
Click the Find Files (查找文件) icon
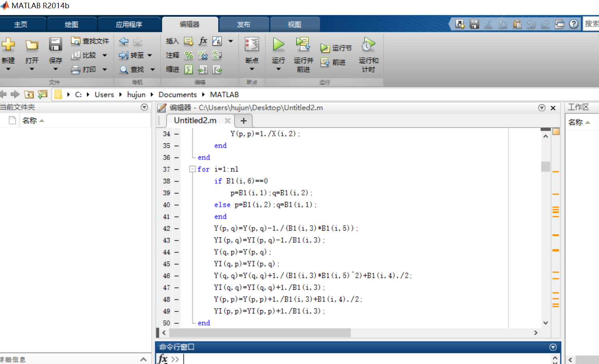tap(75, 41)
